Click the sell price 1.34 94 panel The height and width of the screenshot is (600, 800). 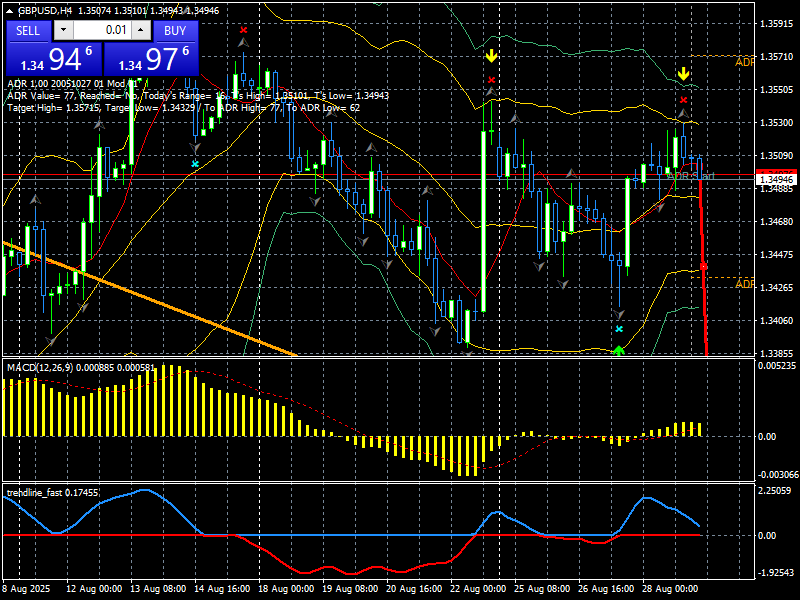[x=54, y=59]
